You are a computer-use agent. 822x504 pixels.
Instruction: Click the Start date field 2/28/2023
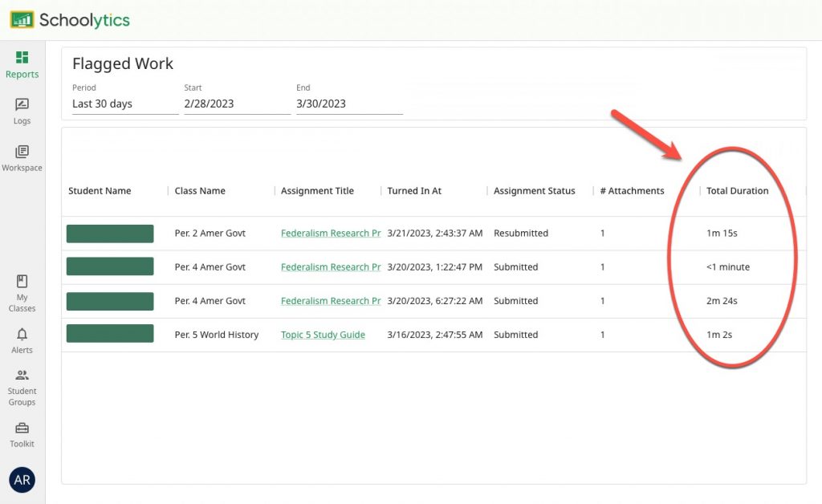(237, 104)
